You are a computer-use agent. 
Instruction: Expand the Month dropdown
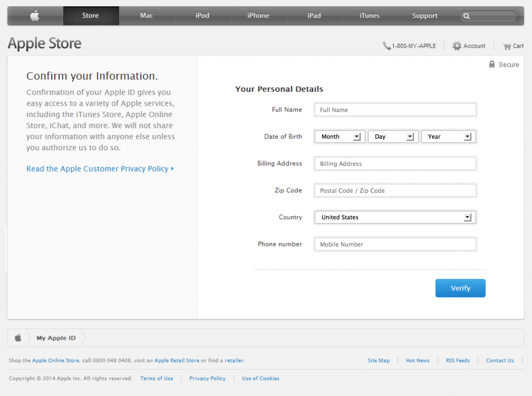[340, 137]
